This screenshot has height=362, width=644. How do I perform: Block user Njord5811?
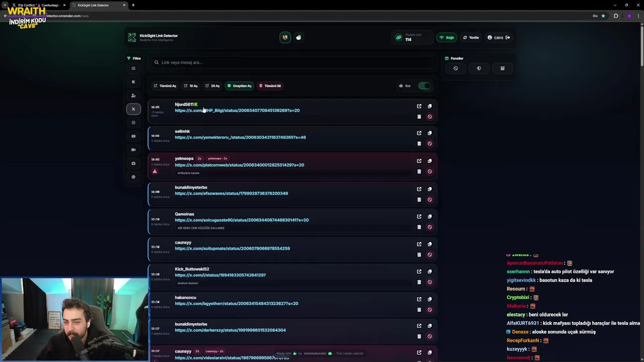coord(430,117)
